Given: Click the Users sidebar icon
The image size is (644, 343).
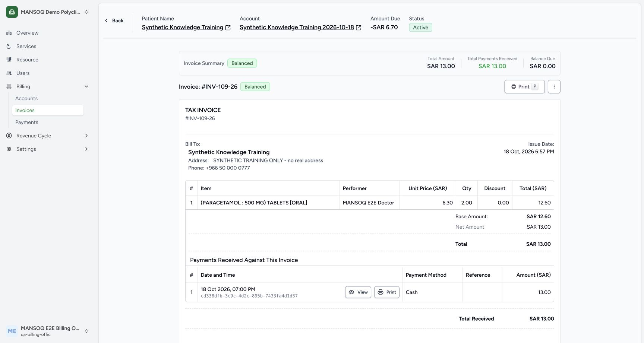Looking at the screenshot, I should click(x=9, y=73).
